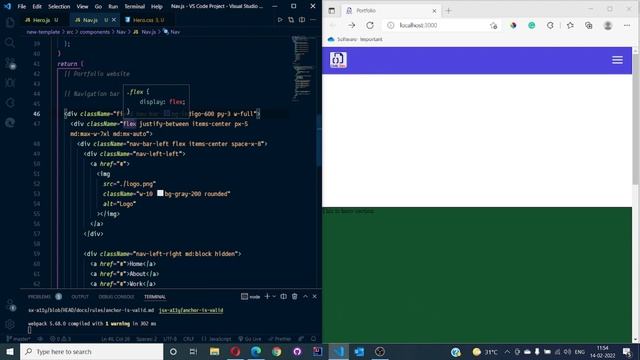The image size is (640, 360).
Task: Open File Explorer from the taskbar
Action: click(x=214, y=351)
